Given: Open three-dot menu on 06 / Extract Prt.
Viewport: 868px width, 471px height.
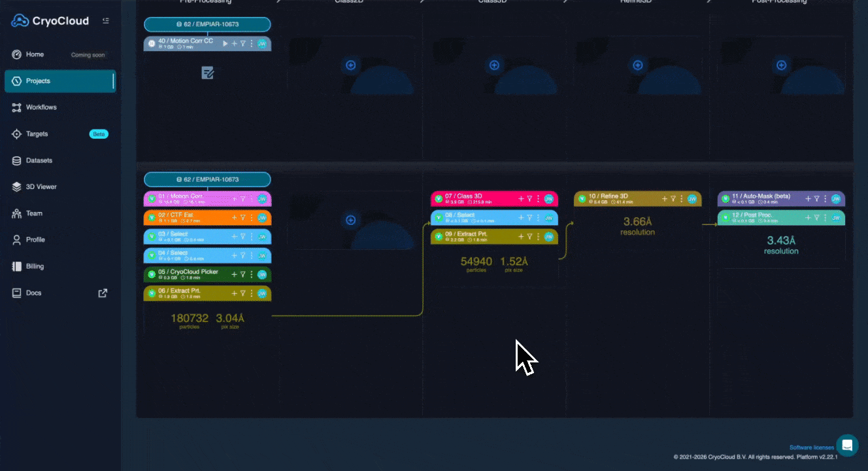Looking at the screenshot, I should click(x=251, y=294).
